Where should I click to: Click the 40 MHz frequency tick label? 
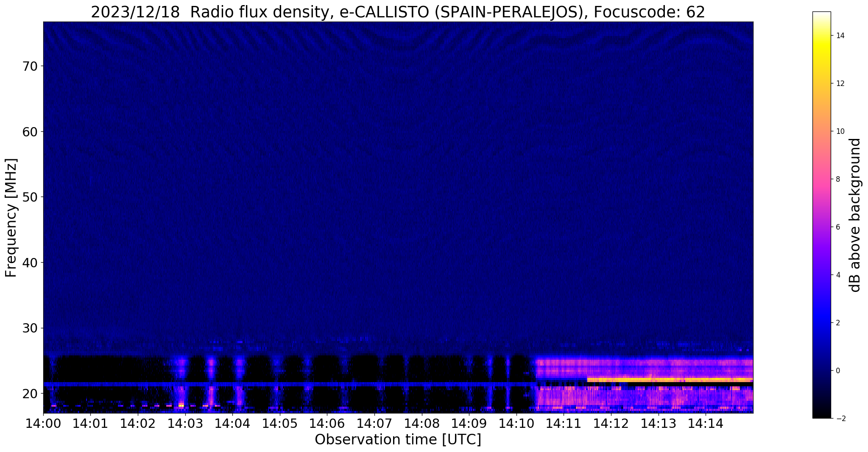(31, 263)
